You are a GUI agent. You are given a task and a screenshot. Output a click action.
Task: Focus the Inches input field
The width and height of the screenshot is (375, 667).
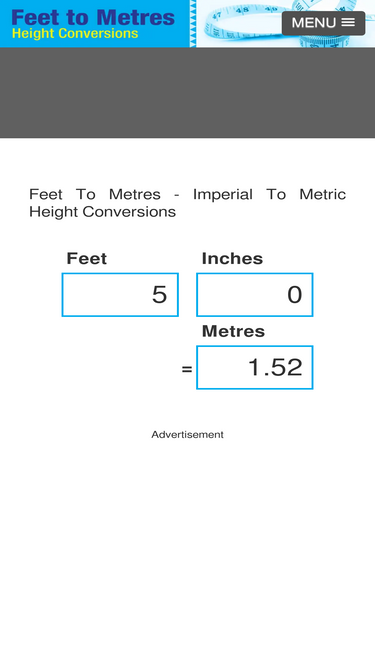tap(255, 295)
